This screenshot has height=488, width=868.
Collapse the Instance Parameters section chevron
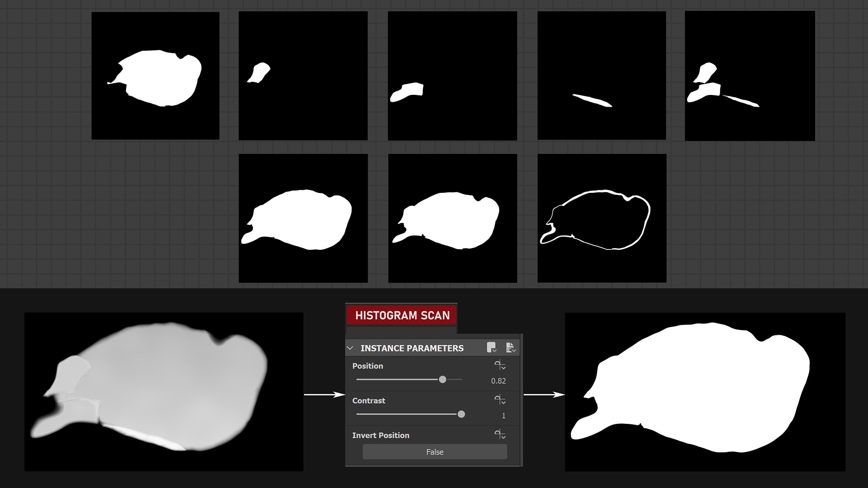(x=350, y=348)
